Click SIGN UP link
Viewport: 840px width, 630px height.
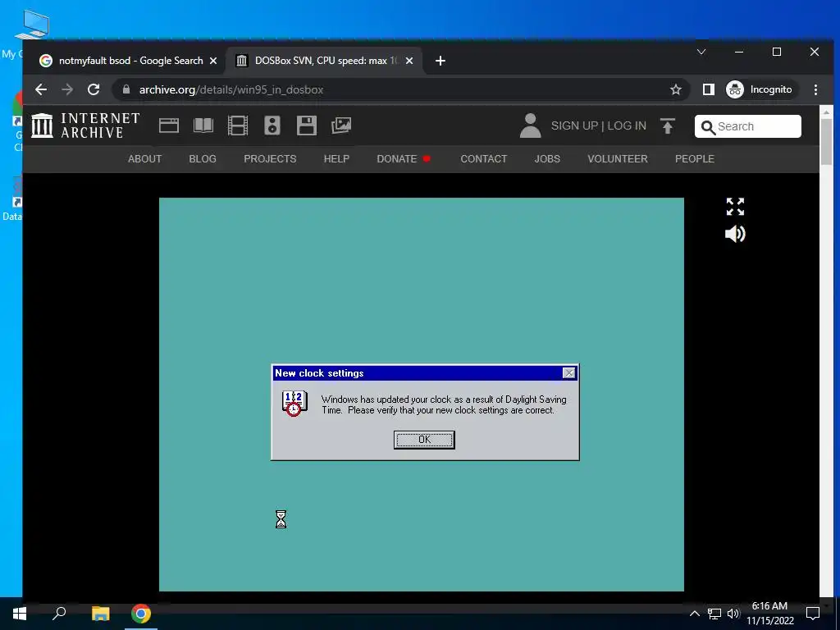(574, 126)
